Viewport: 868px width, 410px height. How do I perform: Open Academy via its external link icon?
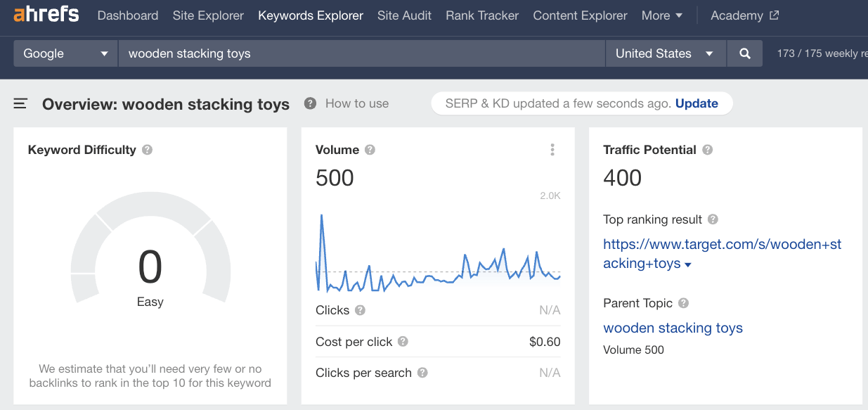(x=775, y=15)
